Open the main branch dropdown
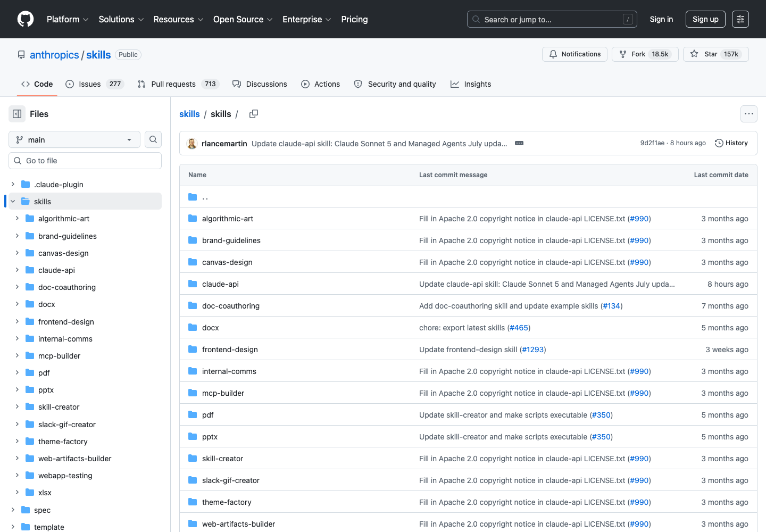The height and width of the screenshot is (532, 766). pyautogui.click(x=74, y=139)
